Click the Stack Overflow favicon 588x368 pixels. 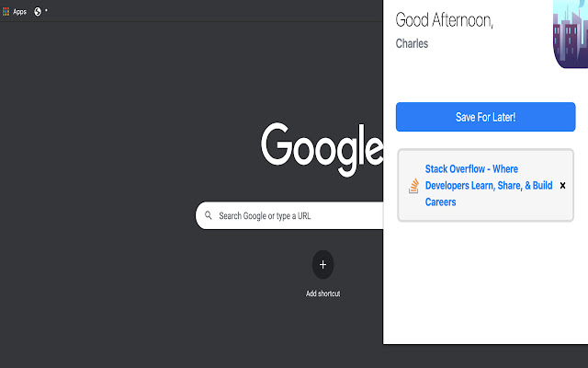[413, 186]
